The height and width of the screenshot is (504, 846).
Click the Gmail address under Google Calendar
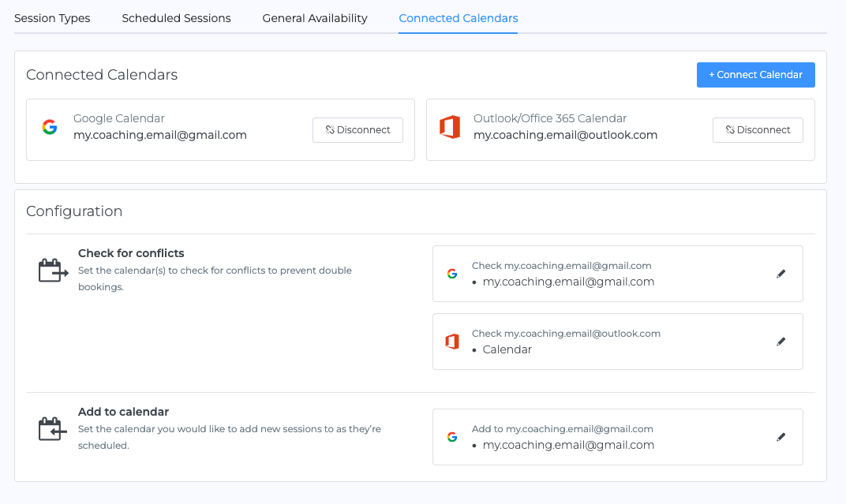(x=160, y=135)
